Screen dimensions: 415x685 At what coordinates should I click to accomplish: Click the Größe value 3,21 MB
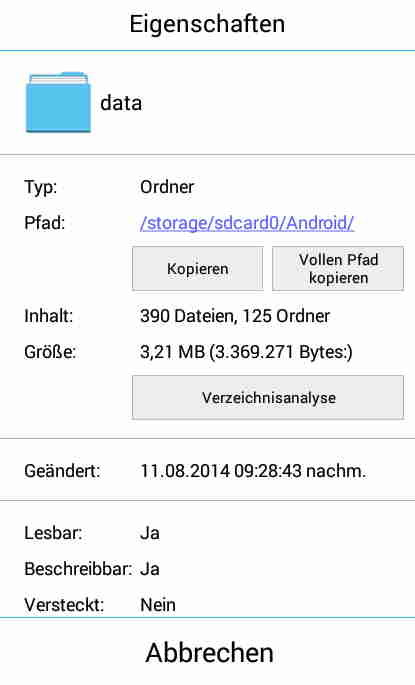(172, 352)
